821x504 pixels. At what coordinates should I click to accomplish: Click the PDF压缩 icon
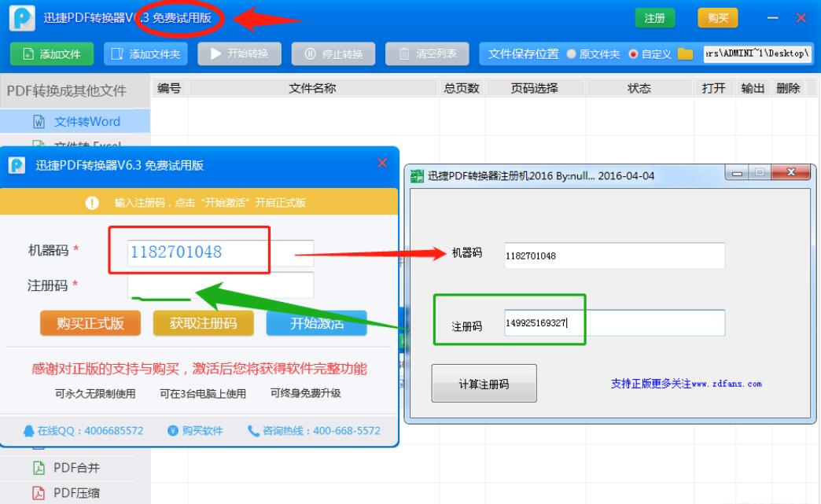[x=39, y=492]
